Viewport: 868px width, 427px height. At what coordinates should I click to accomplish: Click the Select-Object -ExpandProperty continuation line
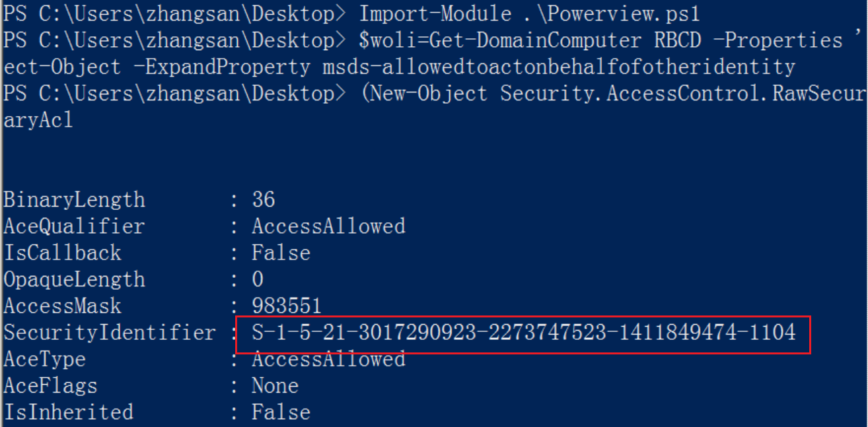[x=399, y=67]
